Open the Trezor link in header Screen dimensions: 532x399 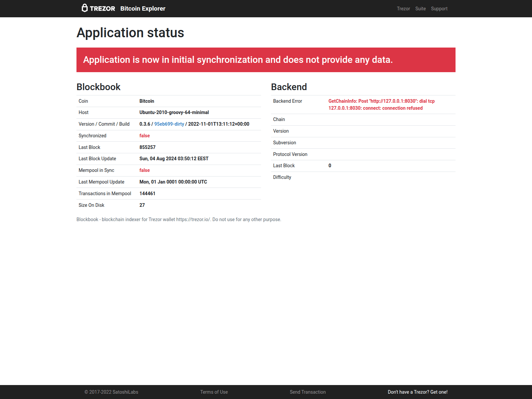coord(403,9)
